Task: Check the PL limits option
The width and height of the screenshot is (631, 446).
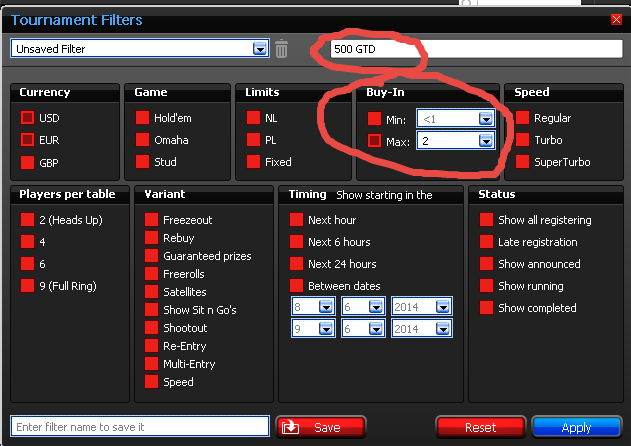Action: 253,140
